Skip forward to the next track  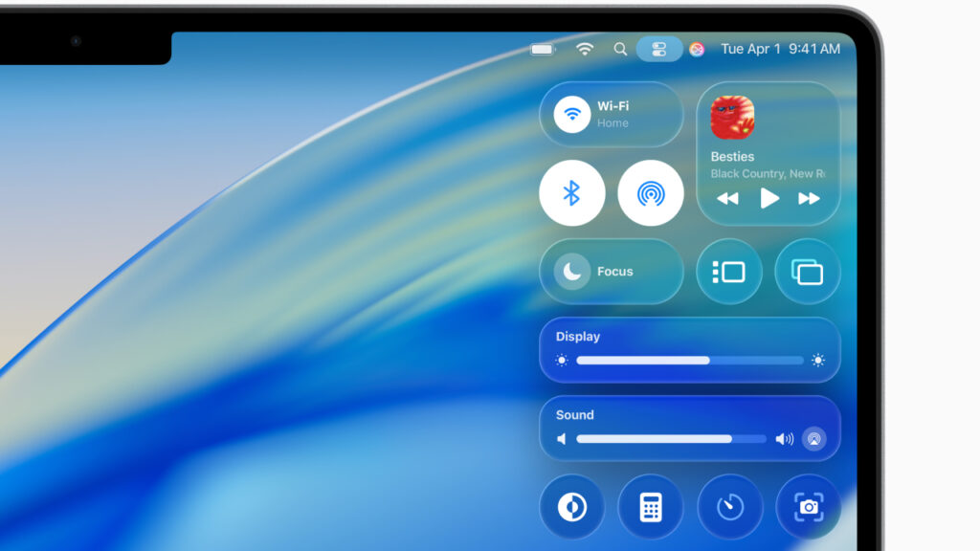810,199
